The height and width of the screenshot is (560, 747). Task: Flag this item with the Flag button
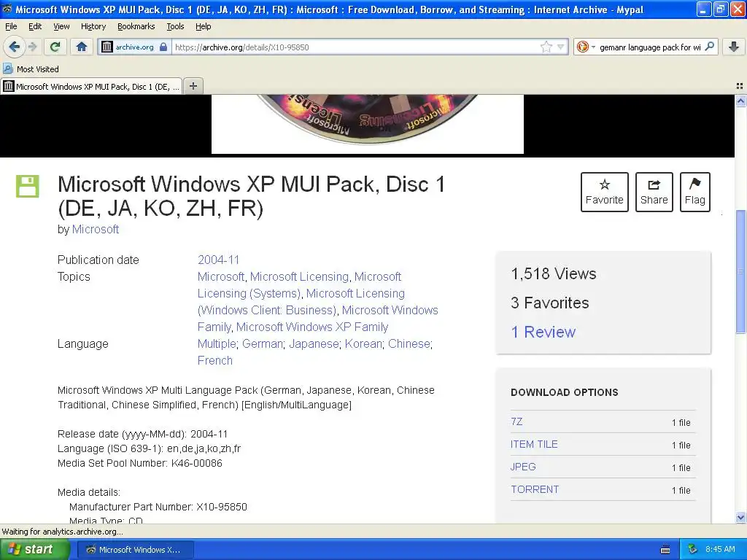point(695,192)
